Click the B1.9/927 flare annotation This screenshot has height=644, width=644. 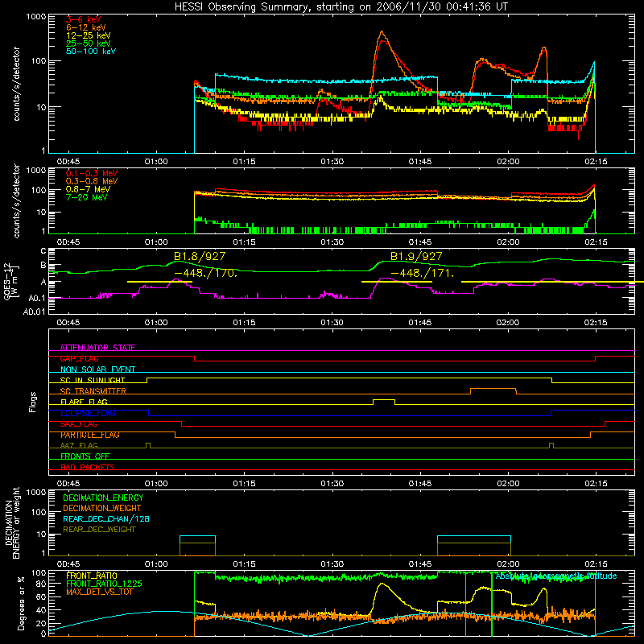(x=416, y=256)
